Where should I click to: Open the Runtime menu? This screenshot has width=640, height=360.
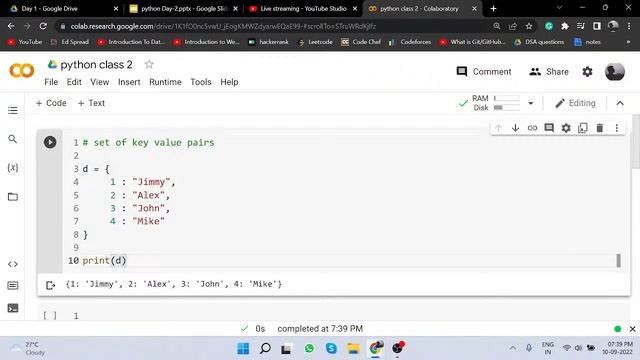pos(165,82)
